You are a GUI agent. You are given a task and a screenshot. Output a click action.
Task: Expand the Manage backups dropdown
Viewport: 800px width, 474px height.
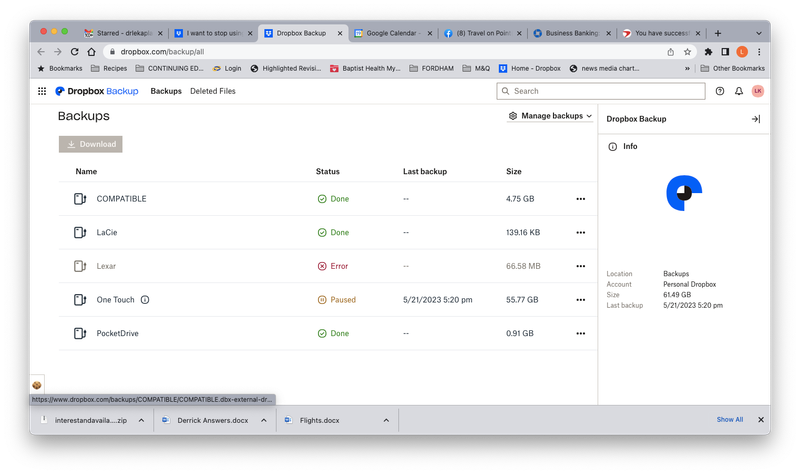[x=550, y=116]
